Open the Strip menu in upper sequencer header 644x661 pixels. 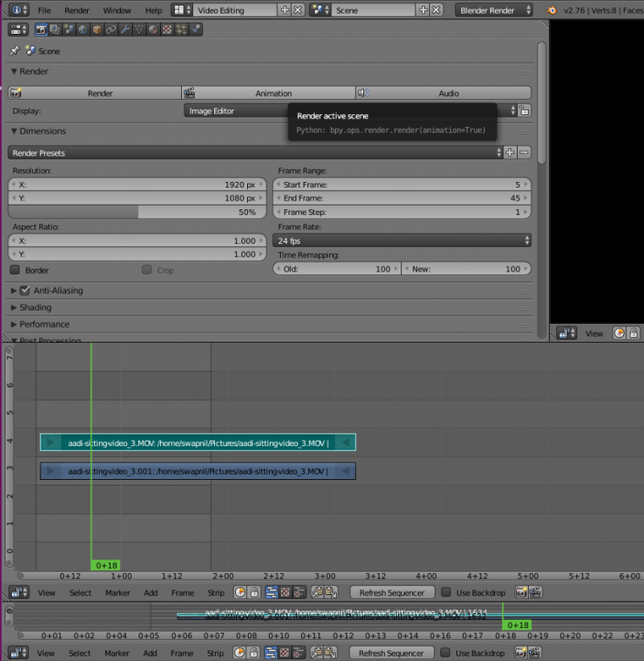tap(216, 593)
